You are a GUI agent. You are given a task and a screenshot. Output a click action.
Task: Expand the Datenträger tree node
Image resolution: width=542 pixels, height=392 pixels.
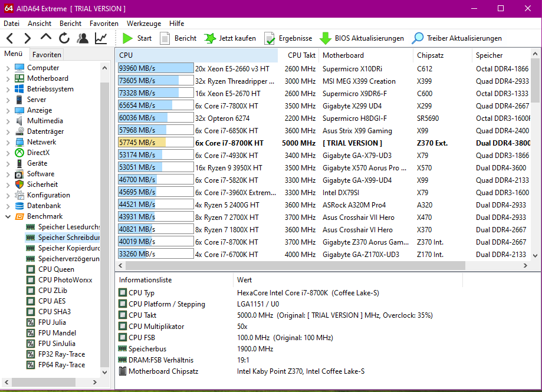[8, 132]
